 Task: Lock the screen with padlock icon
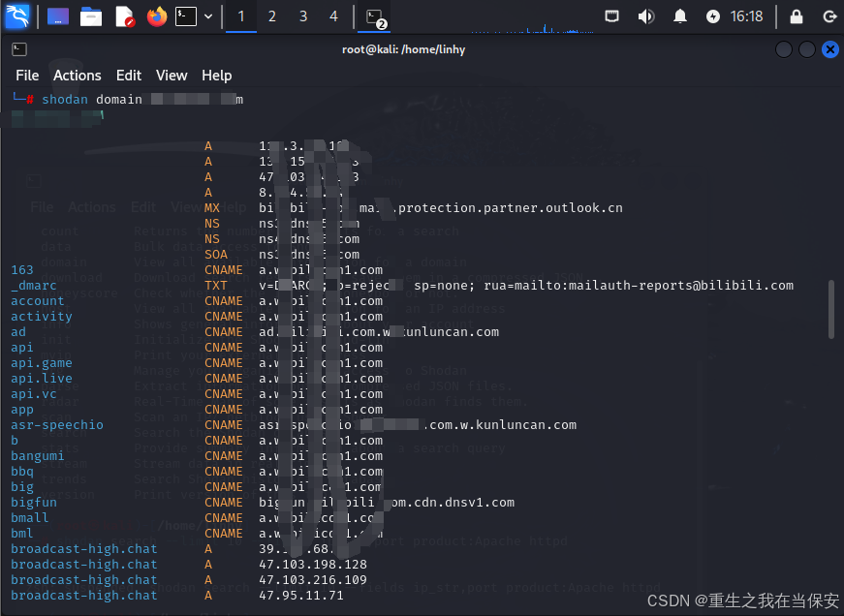[x=797, y=16]
